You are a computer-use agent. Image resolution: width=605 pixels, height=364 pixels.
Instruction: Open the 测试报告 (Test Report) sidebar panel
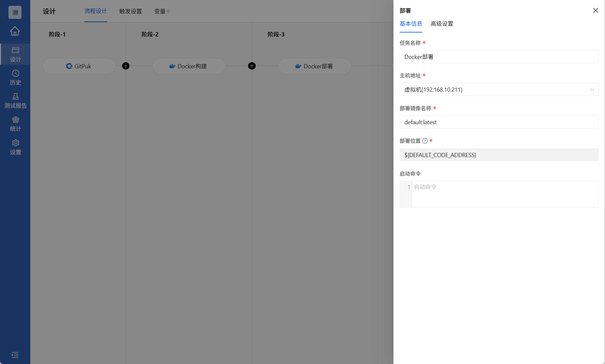tap(15, 100)
